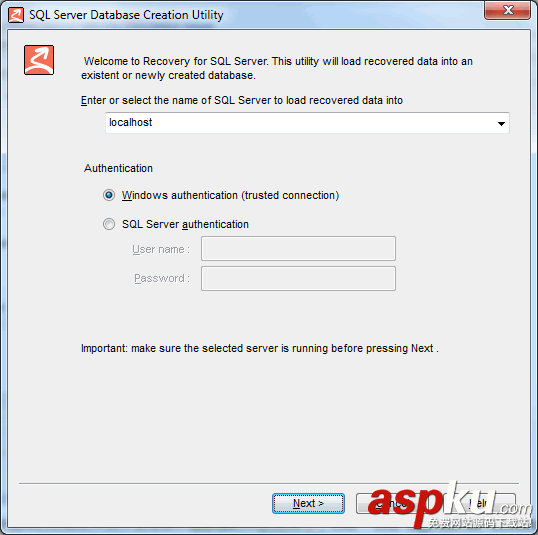Screen dimensions: 538x535
Task: Click the 'Important: make sure the selected server' note
Action: point(260,348)
